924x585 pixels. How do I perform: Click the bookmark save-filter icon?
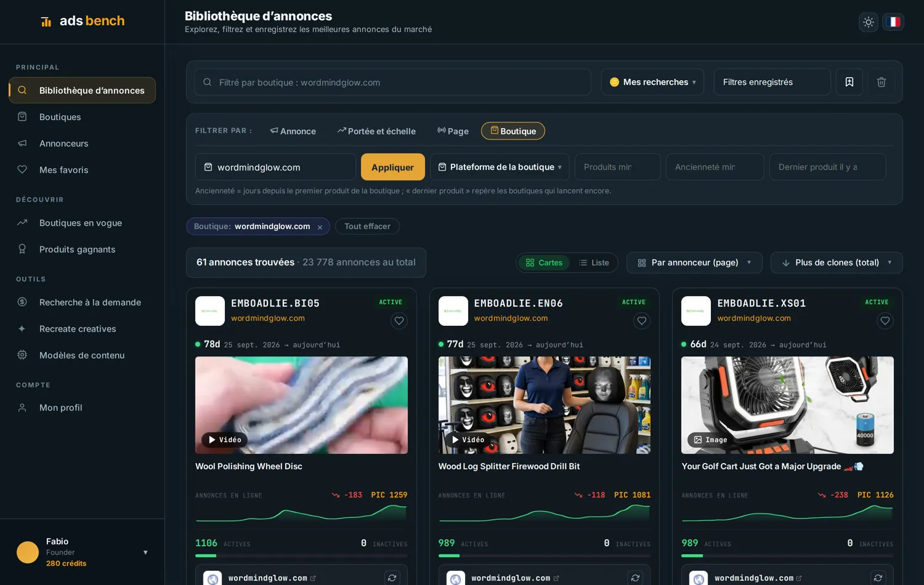pyautogui.click(x=849, y=82)
